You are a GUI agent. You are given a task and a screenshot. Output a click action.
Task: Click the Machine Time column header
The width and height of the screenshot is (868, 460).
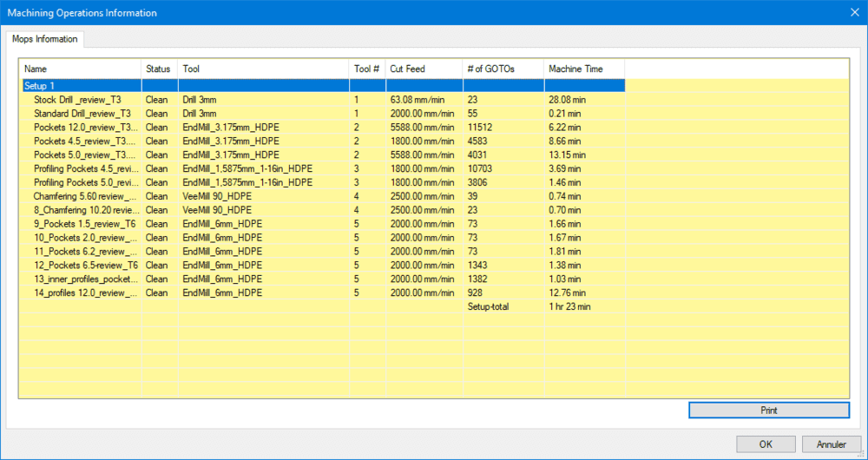click(584, 69)
